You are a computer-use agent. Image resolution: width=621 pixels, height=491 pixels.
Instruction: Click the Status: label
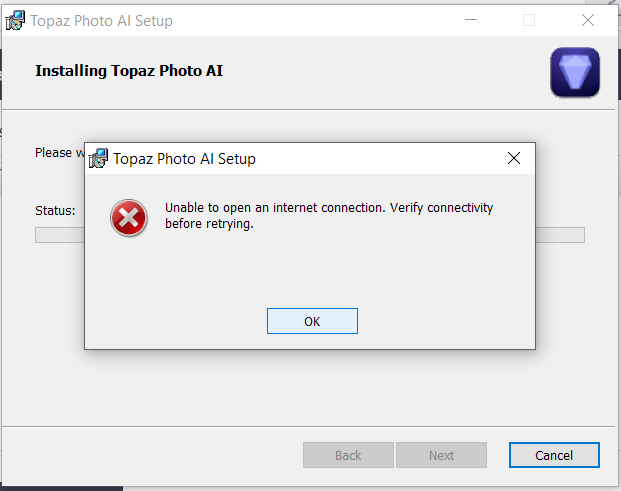pos(55,211)
